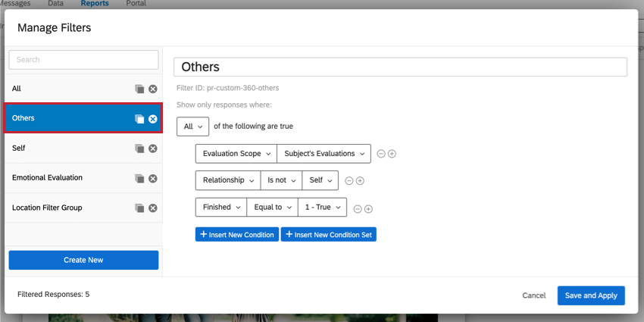Open the Is not operator dropdown
644x322 pixels.
[x=280, y=181]
